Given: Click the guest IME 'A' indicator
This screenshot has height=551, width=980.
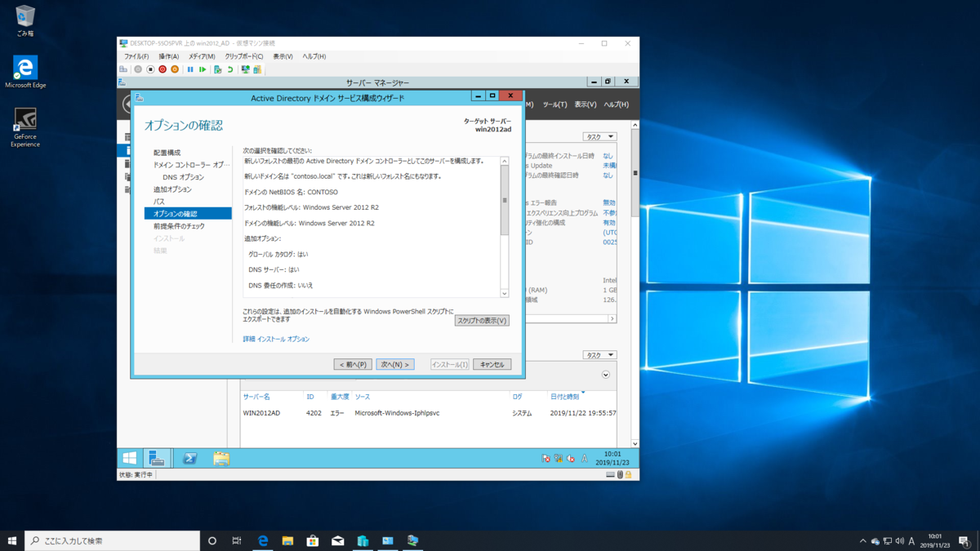Looking at the screenshot, I should point(584,459).
